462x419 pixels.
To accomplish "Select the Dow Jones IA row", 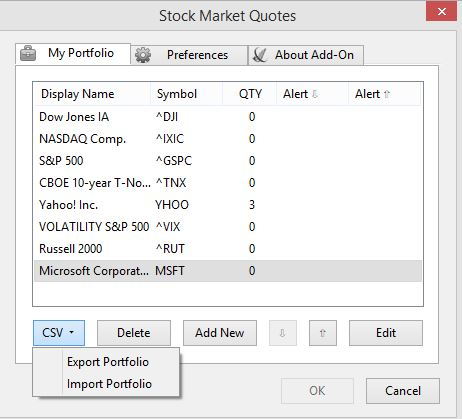I will [228, 117].
